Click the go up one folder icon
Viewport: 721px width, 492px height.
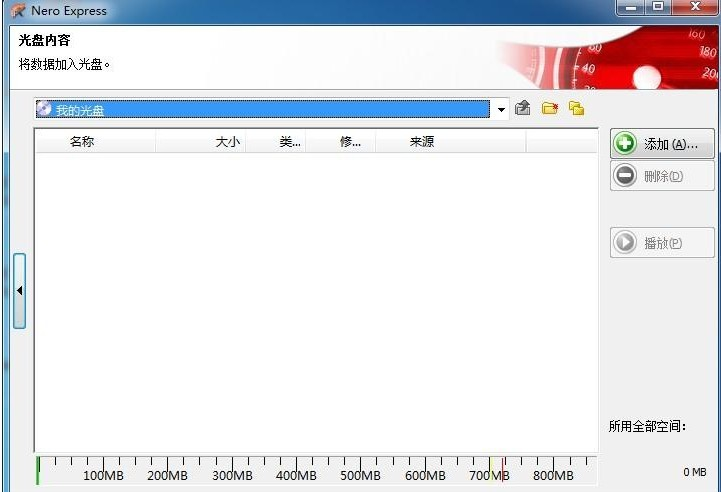point(522,108)
